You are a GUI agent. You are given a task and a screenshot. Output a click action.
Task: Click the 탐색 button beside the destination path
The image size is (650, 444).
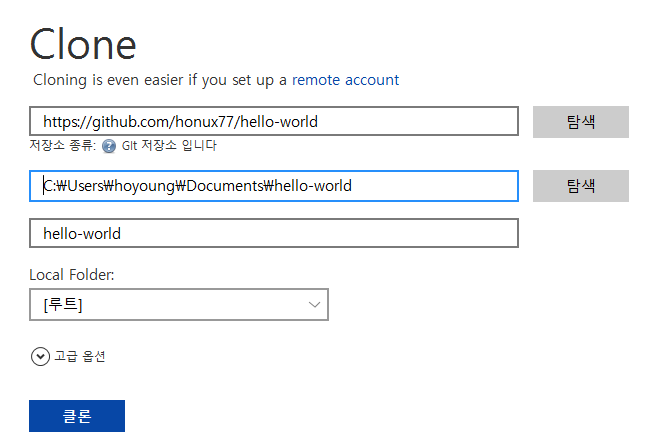(x=581, y=186)
